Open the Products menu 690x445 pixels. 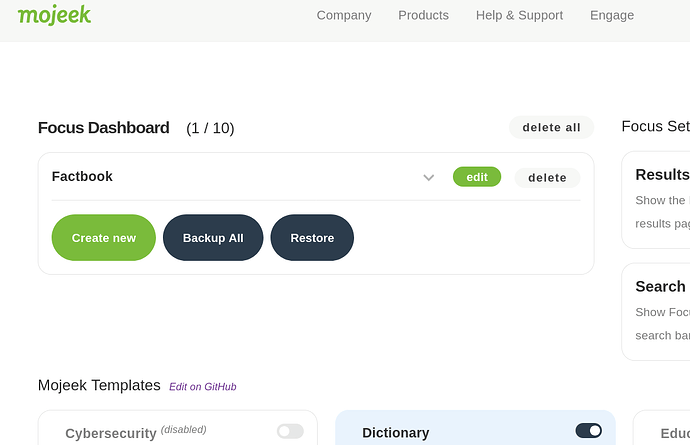(423, 15)
